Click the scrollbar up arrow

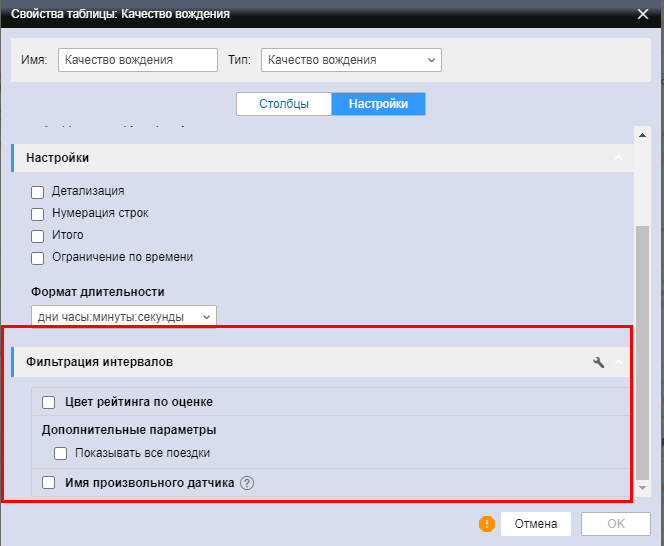tap(643, 134)
